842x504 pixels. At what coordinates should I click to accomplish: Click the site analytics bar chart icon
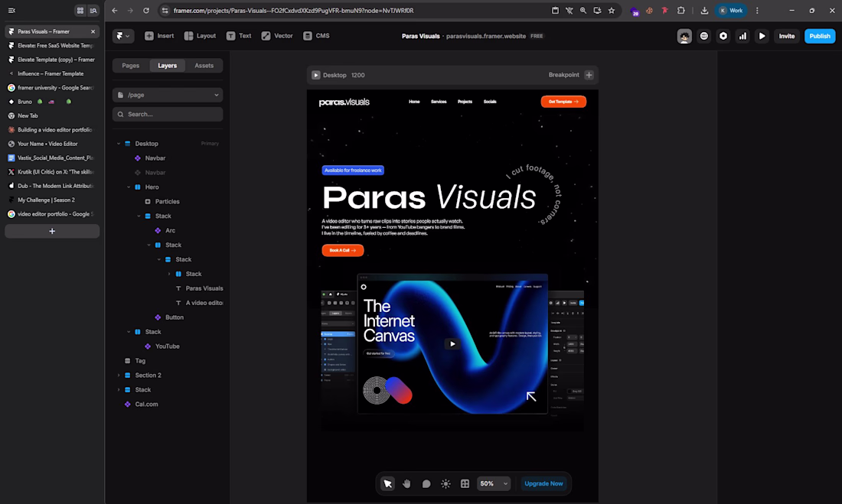point(742,36)
